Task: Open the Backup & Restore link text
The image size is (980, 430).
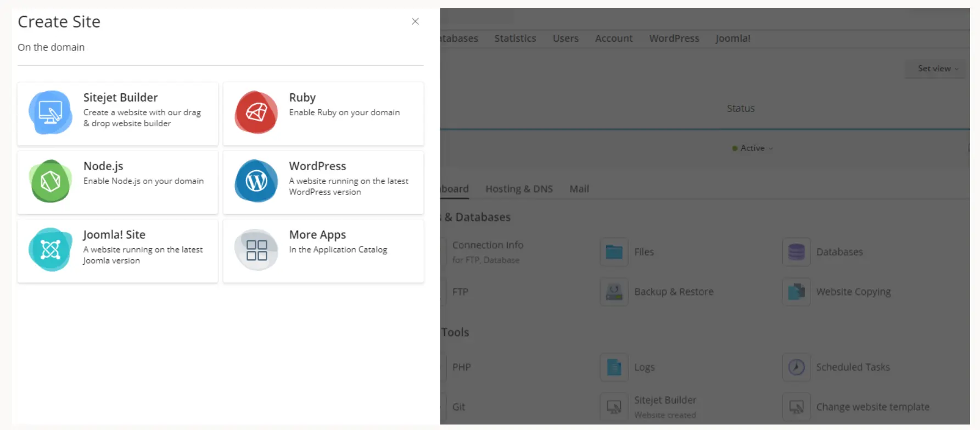Action: [674, 292]
